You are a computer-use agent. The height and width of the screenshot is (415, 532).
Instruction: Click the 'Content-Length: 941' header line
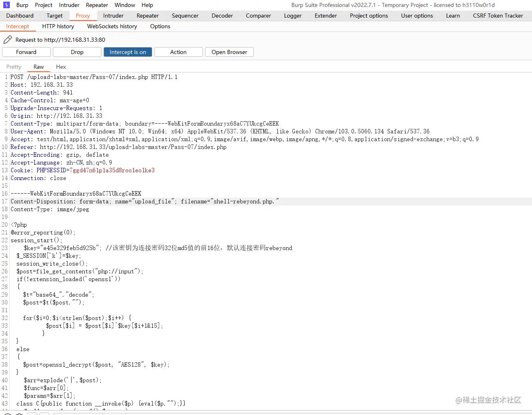coord(42,92)
